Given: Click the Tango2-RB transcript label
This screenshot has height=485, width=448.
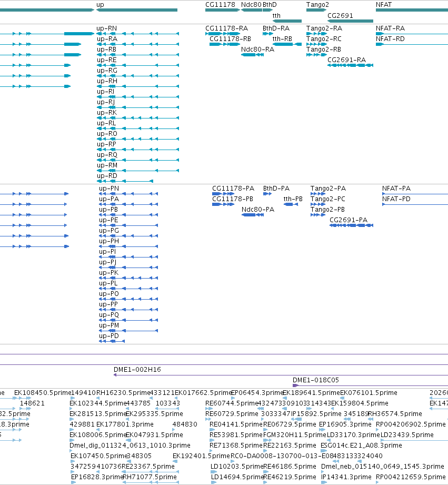Looking at the screenshot, I should [324, 50].
